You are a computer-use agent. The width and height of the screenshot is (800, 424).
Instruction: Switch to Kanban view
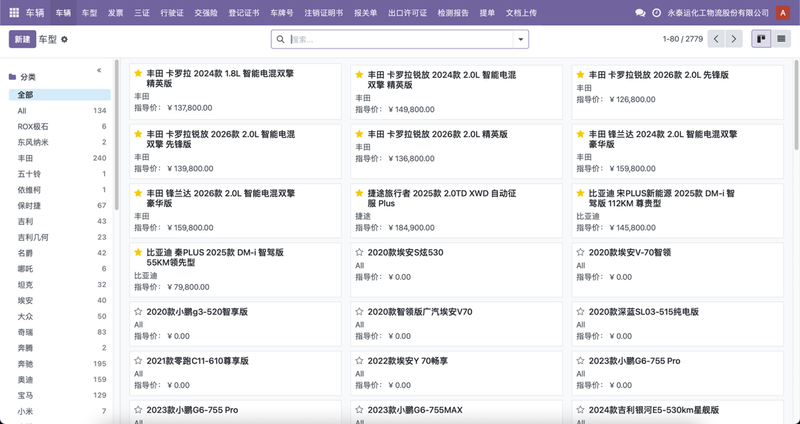(x=761, y=39)
